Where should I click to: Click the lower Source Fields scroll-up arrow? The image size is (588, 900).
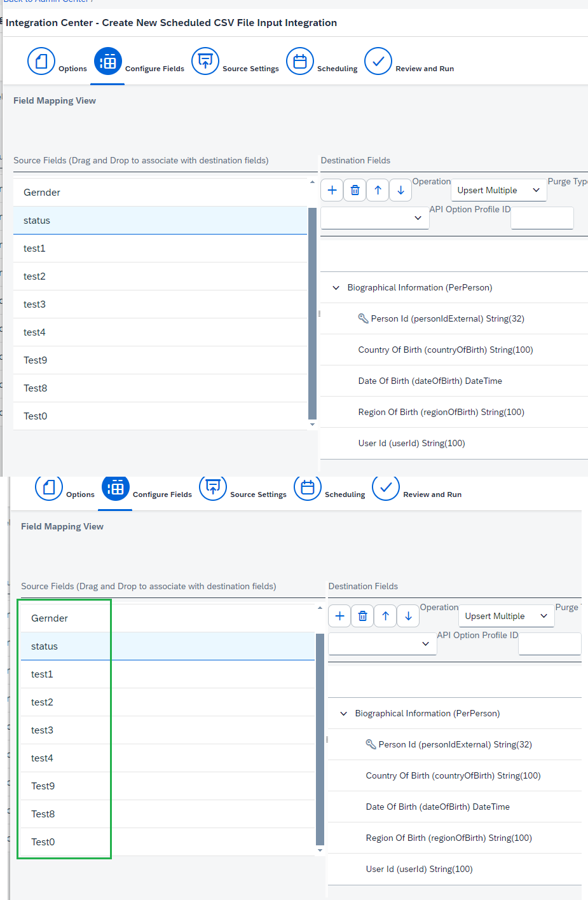(x=320, y=608)
